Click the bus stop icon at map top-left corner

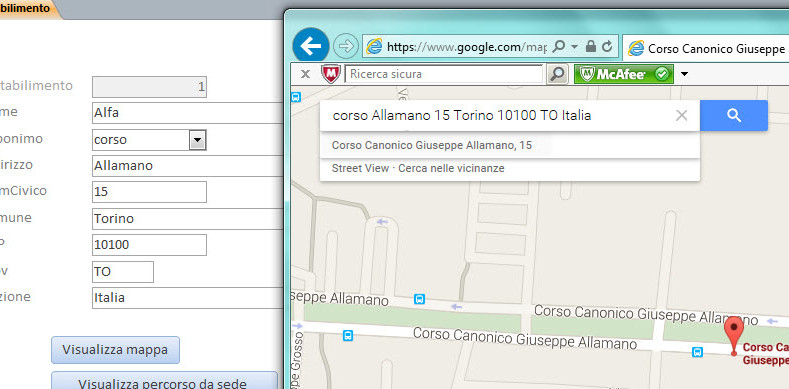click(x=296, y=97)
